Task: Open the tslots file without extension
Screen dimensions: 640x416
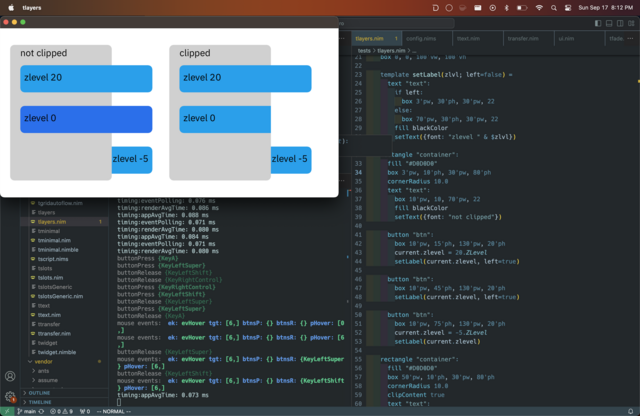Action: coord(45,268)
